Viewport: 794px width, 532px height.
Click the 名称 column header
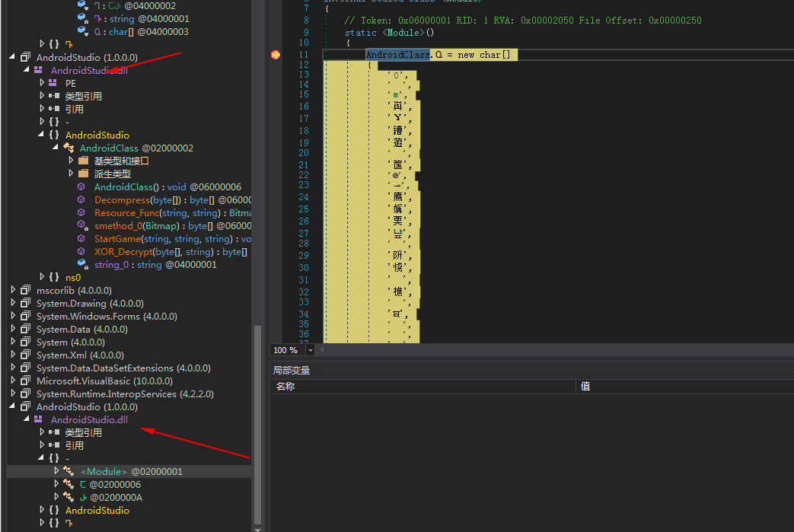pos(285,386)
